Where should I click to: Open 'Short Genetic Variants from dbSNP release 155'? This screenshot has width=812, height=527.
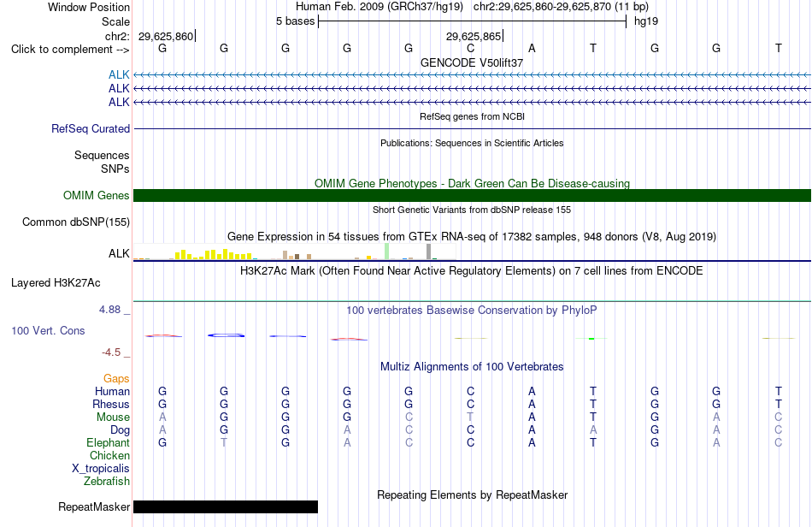tap(472, 210)
